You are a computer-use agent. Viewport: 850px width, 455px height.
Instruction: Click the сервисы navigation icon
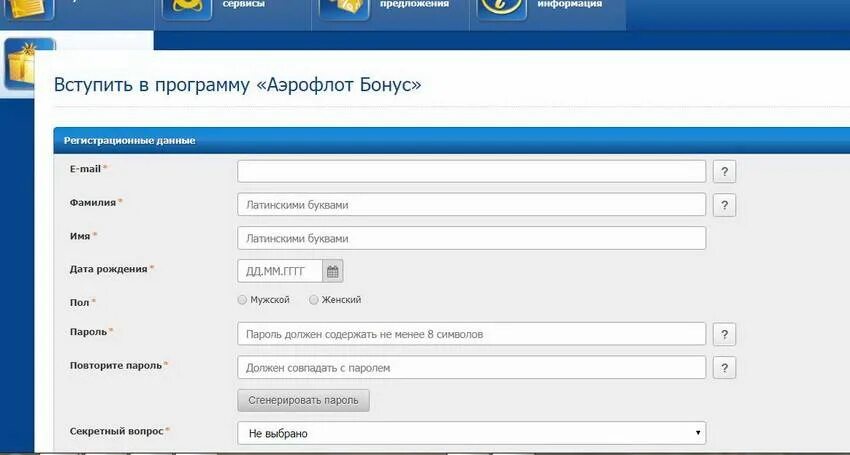(x=187, y=9)
